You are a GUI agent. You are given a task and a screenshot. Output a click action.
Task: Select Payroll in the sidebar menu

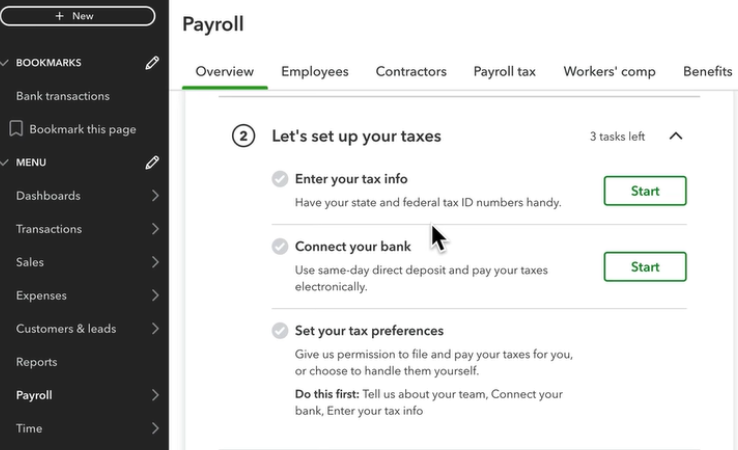tap(34, 395)
